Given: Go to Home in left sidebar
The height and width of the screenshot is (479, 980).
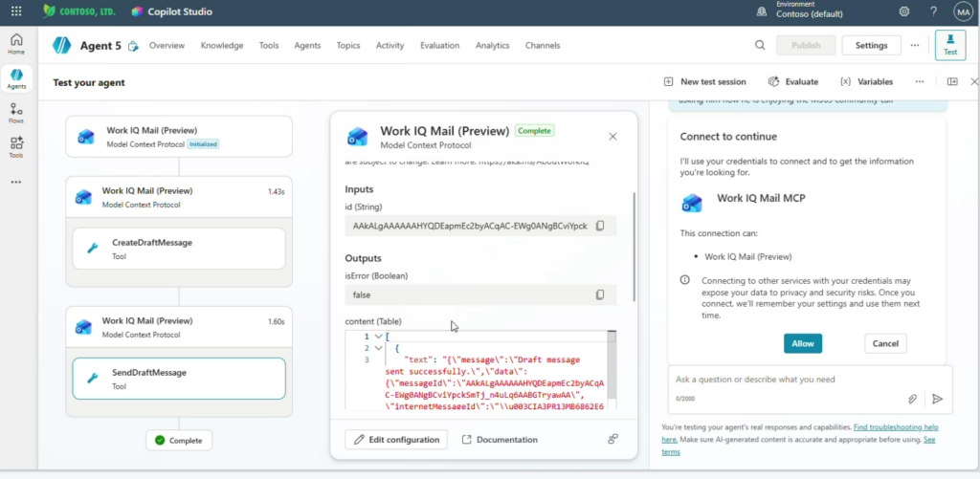Looking at the screenshot, I should (x=16, y=44).
